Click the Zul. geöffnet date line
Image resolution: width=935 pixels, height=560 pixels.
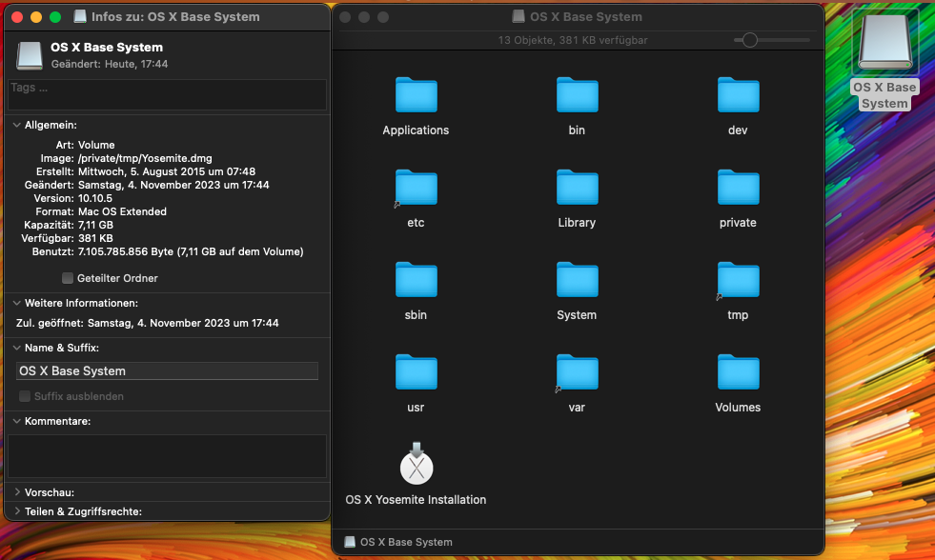pyautogui.click(x=148, y=323)
